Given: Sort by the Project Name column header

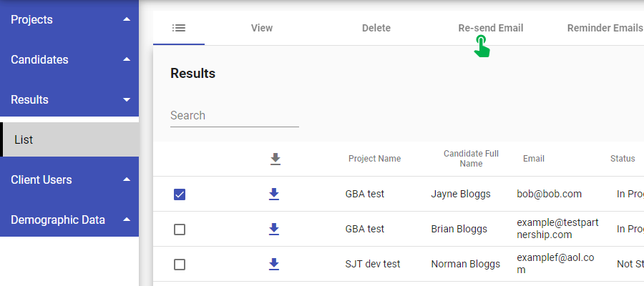Looking at the screenshot, I should coord(374,159).
